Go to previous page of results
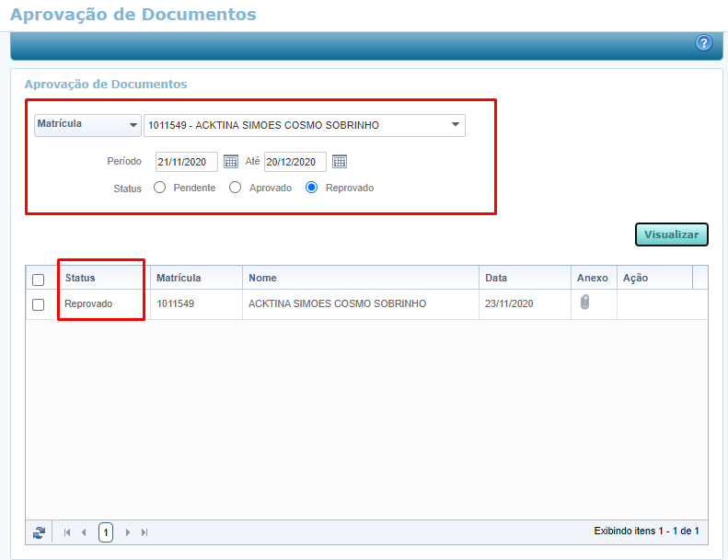 [x=85, y=531]
